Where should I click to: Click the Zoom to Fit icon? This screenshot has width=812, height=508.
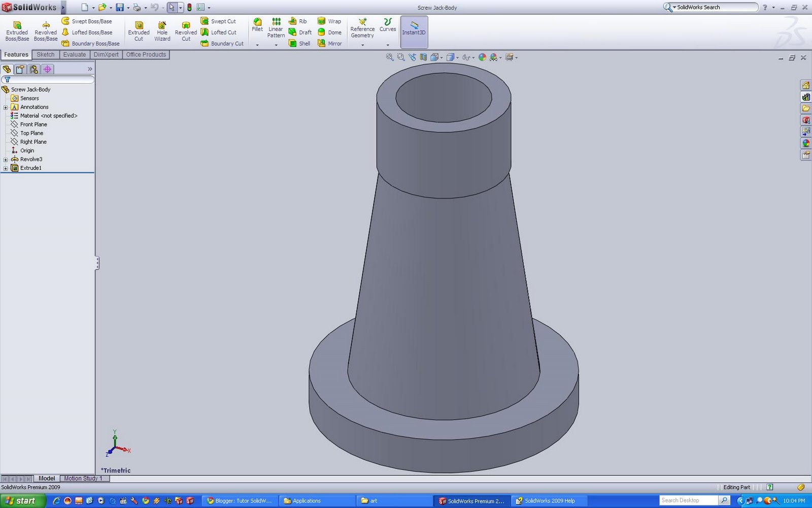pos(390,57)
